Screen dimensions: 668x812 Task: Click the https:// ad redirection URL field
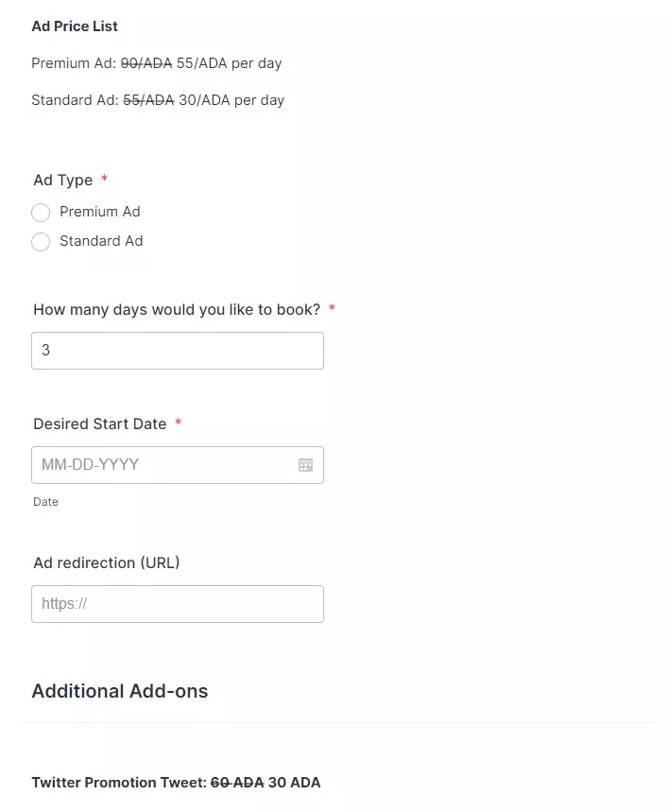pos(178,604)
